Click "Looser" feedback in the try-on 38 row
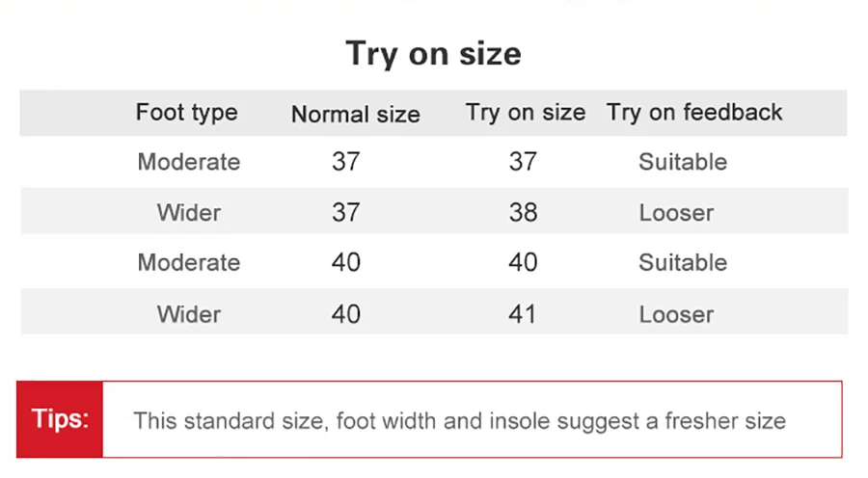The height and width of the screenshot is (478, 868). 675,212
